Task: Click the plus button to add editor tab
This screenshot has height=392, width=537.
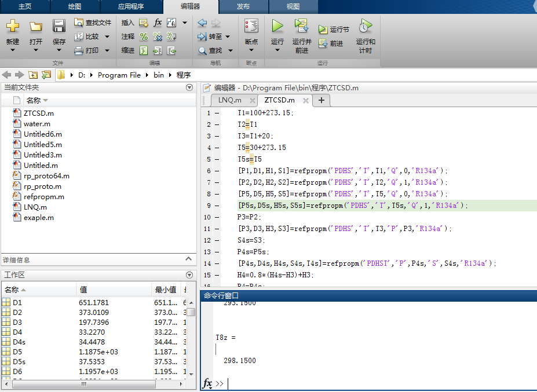Action: (321, 100)
